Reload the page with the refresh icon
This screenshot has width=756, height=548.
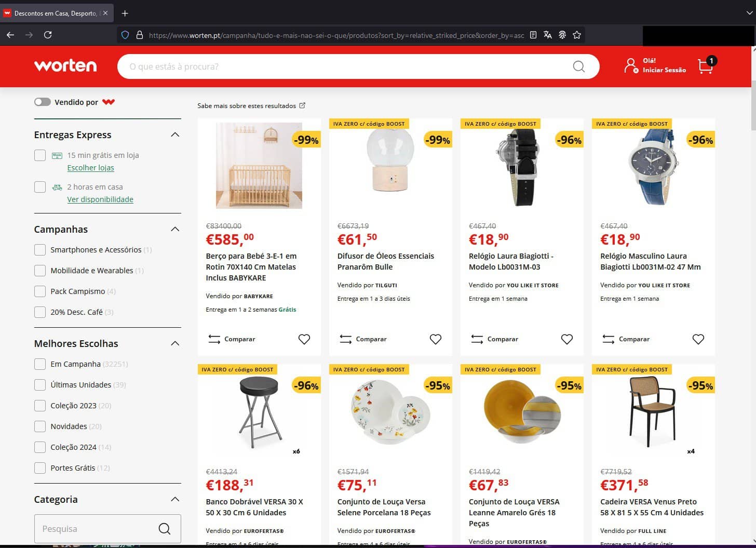(48, 35)
